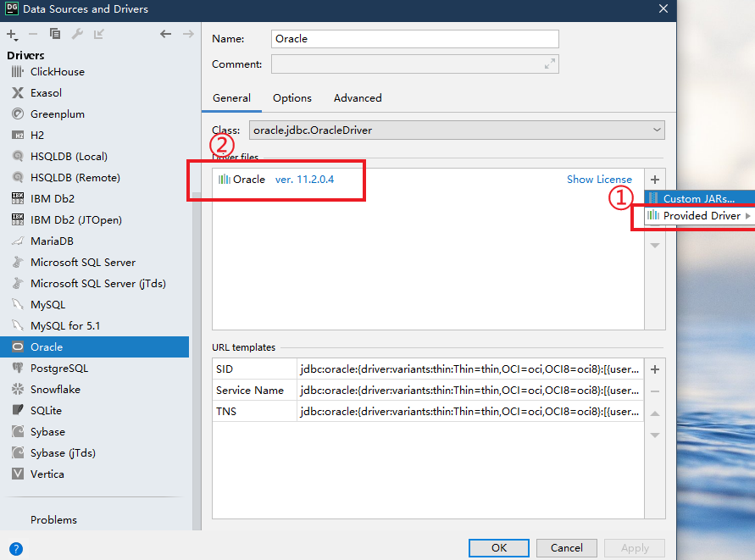The width and height of the screenshot is (755, 560).
Task: Close the Data Sources and Drivers dialog
Action: pyautogui.click(x=663, y=8)
